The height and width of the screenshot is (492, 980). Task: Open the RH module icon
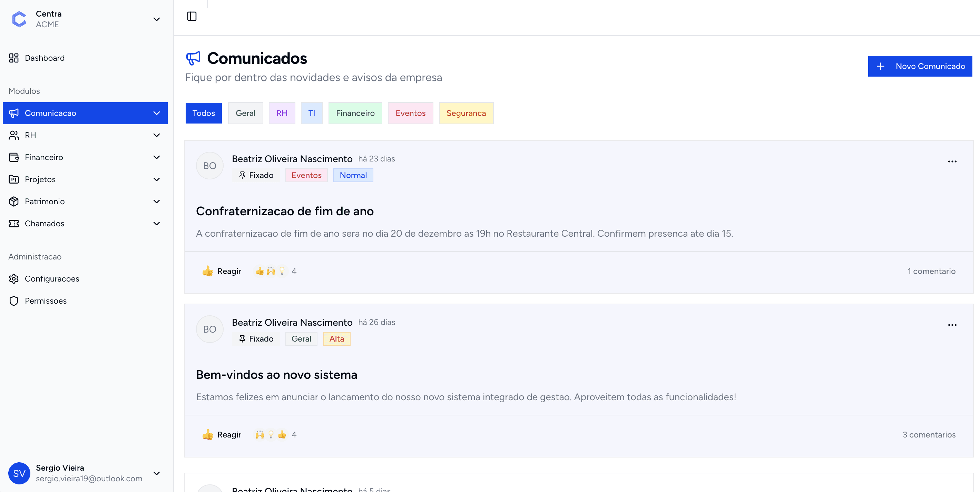pyautogui.click(x=14, y=135)
